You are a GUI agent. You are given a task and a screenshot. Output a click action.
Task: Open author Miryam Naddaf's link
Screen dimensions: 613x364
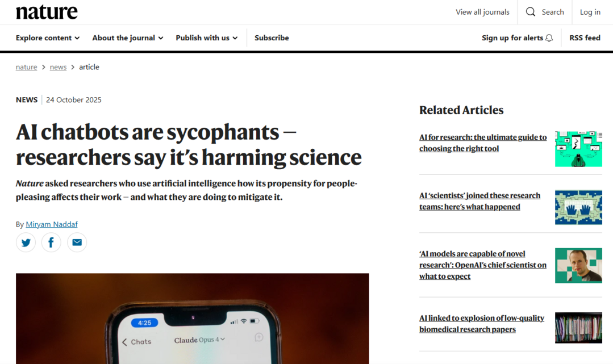tap(52, 224)
